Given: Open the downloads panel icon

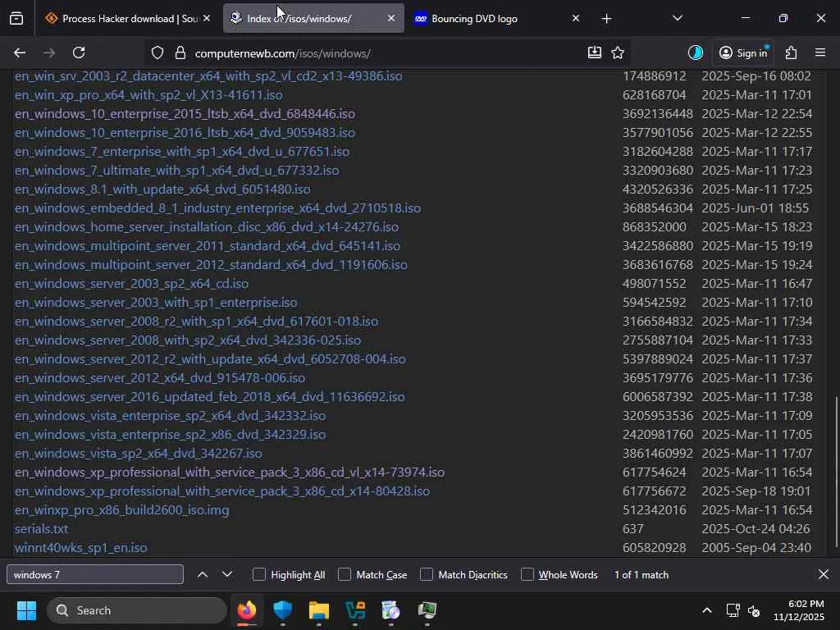Looking at the screenshot, I should pyautogui.click(x=595, y=52).
